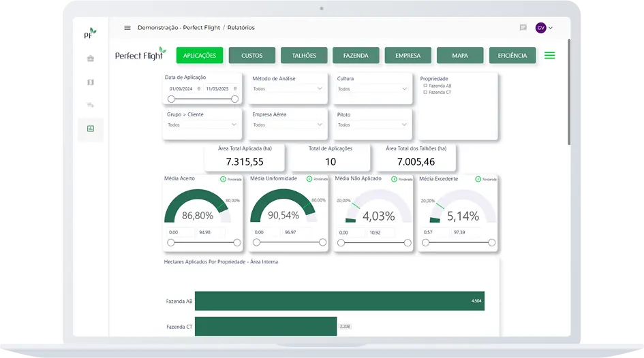Image resolution: width=644 pixels, height=358 pixels.
Task: Open the briefcase icon in left sidebar
Action: 91,59
